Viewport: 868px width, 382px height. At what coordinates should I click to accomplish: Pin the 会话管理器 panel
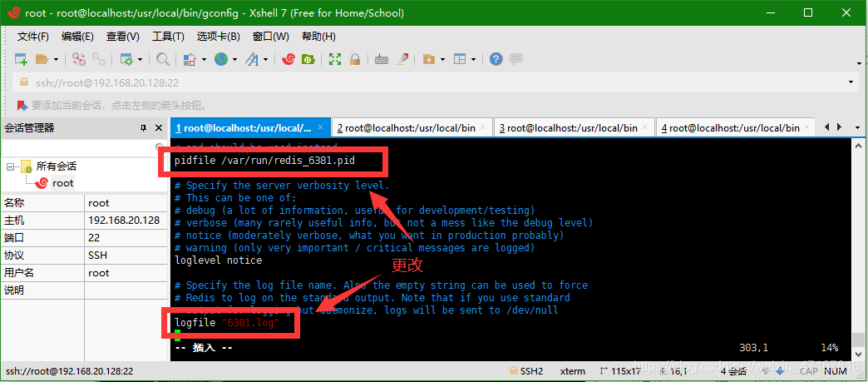point(144,128)
